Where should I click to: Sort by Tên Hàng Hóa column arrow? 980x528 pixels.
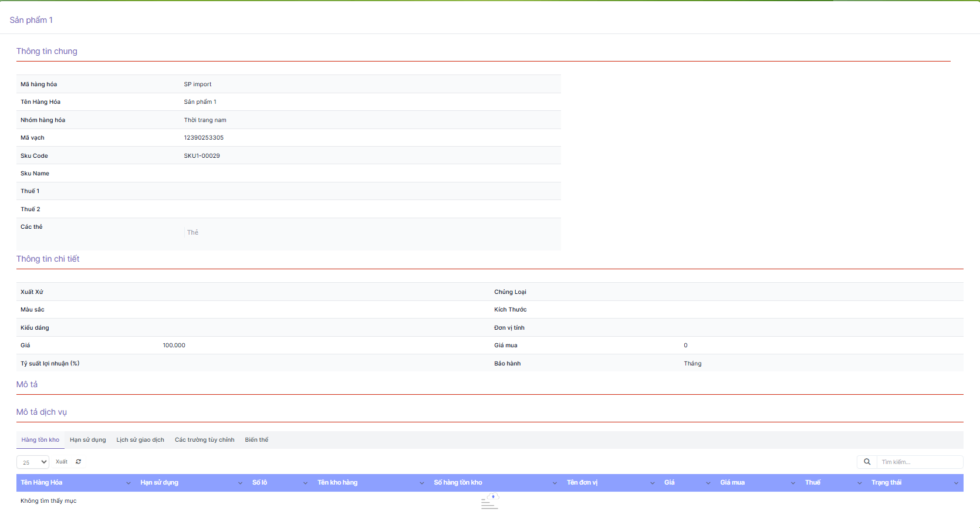[129, 483]
